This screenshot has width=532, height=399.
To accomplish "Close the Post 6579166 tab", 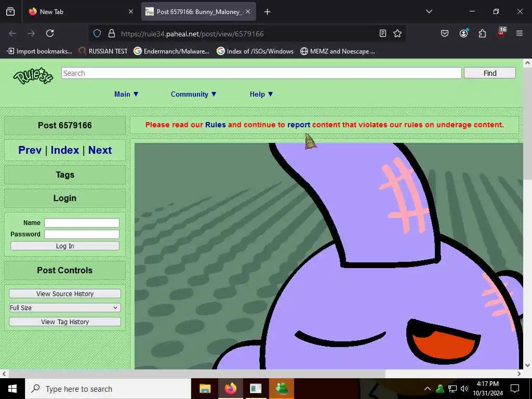I will (x=248, y=11).
